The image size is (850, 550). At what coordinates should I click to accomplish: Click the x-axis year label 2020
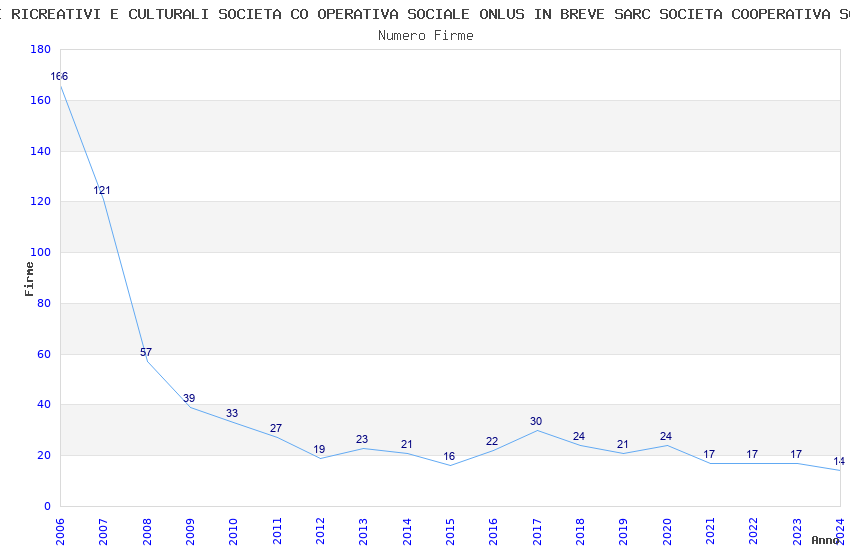667,532
